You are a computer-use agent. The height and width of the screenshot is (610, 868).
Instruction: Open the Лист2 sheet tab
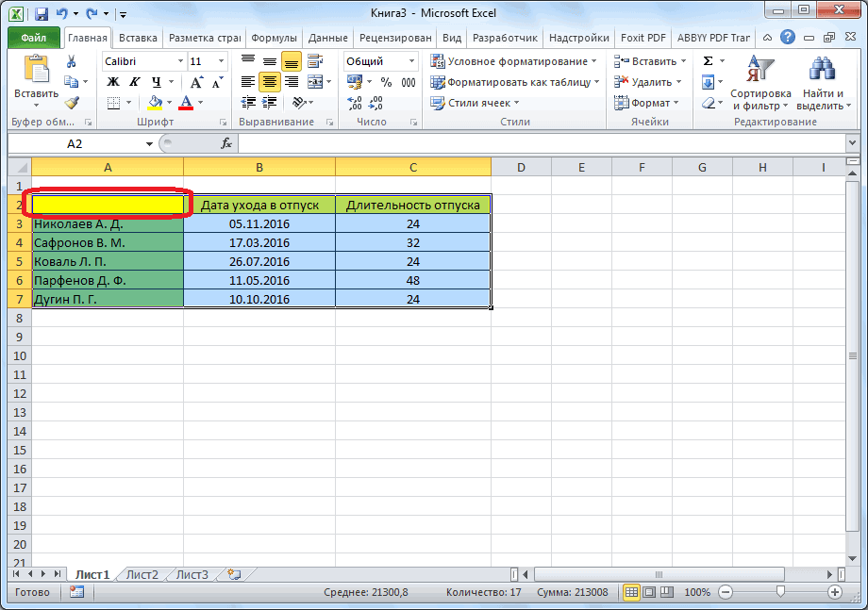coord(142,574)
